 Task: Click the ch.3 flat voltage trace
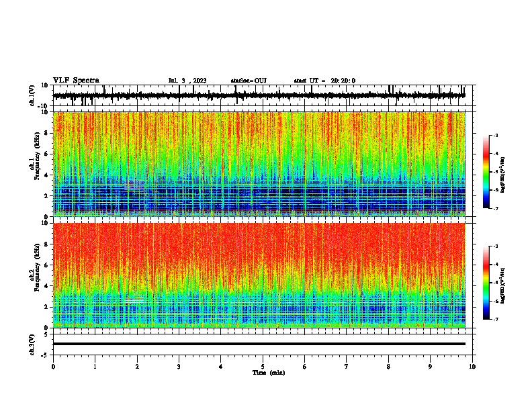point(259,344)
